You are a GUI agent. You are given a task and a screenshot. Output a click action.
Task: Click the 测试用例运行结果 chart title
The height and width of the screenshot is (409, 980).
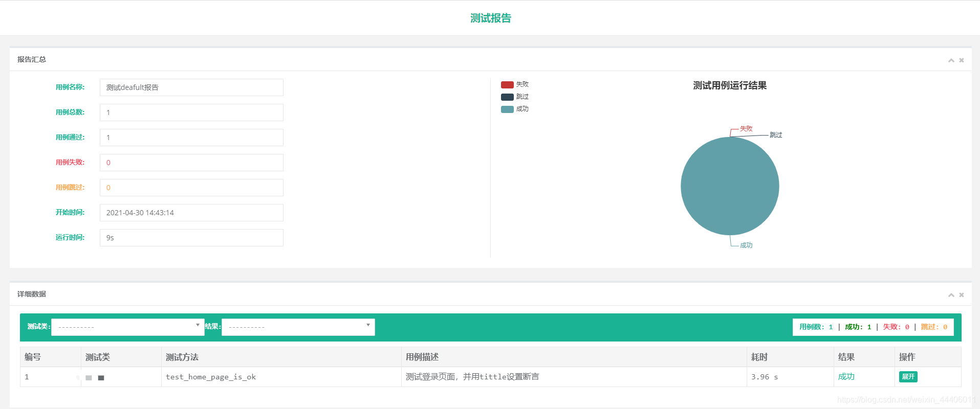[x=730, y=85]
